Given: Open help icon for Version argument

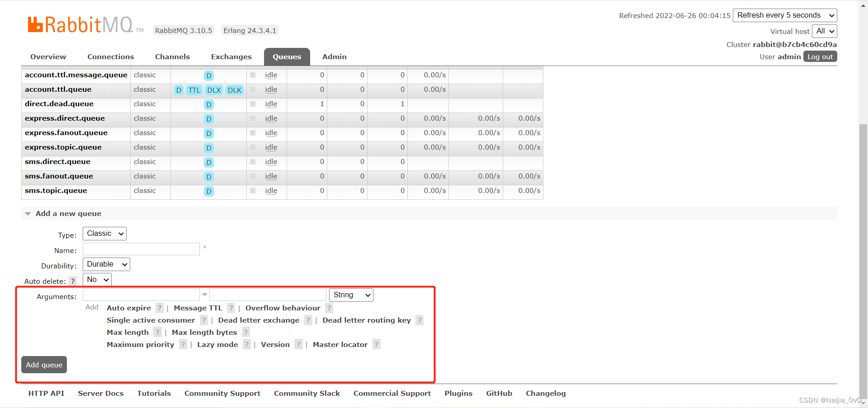Looking at the screenshot, I should (x=298, y=345).
